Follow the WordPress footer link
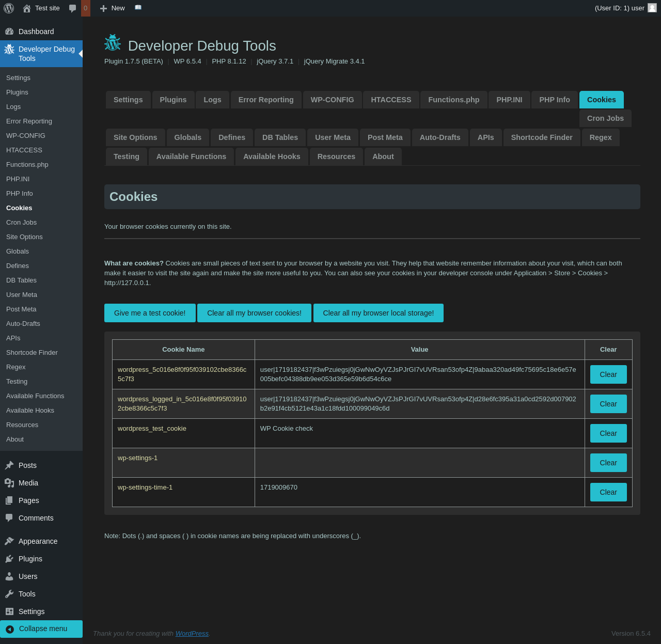 (192, 634)
